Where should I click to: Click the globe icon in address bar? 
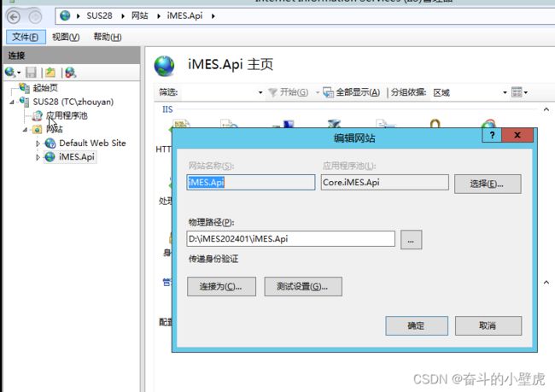[65, 15]
